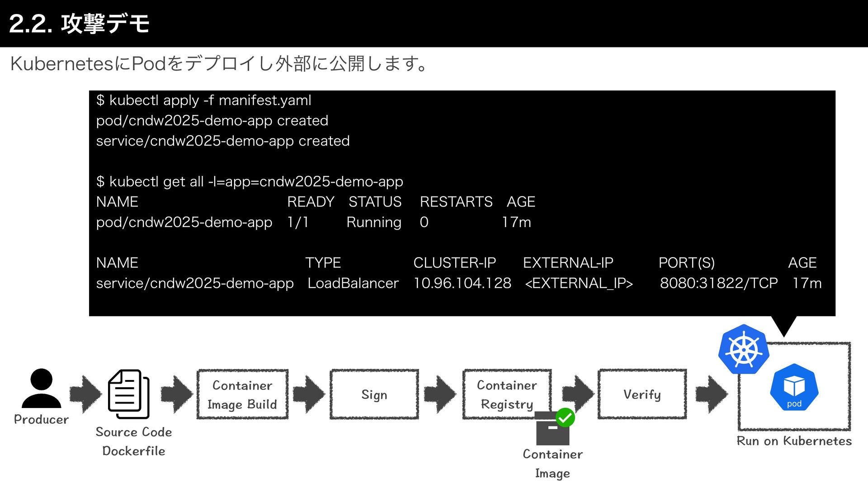
Task: Click the kubectl apply command line
Action: (x=203, y=100)
